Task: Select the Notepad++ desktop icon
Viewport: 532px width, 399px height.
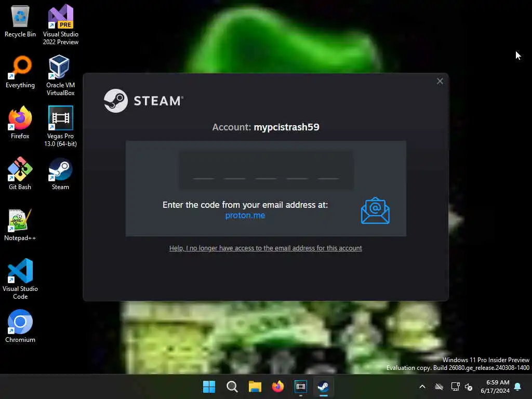Action: click(x=20, y=224)
